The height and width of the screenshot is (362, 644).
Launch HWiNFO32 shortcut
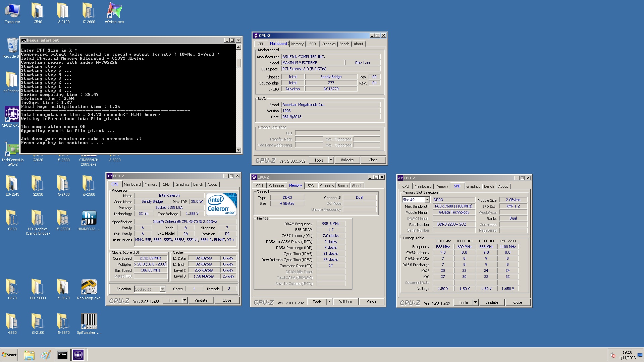pyautogui.click(x=89, y=220)
